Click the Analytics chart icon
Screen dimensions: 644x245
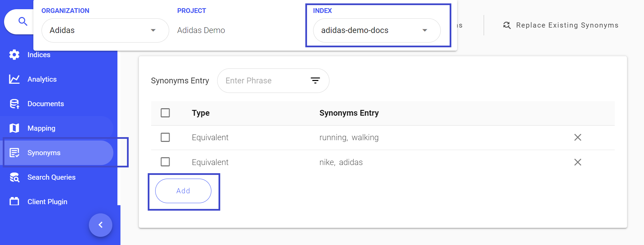(x=14, y=79)
